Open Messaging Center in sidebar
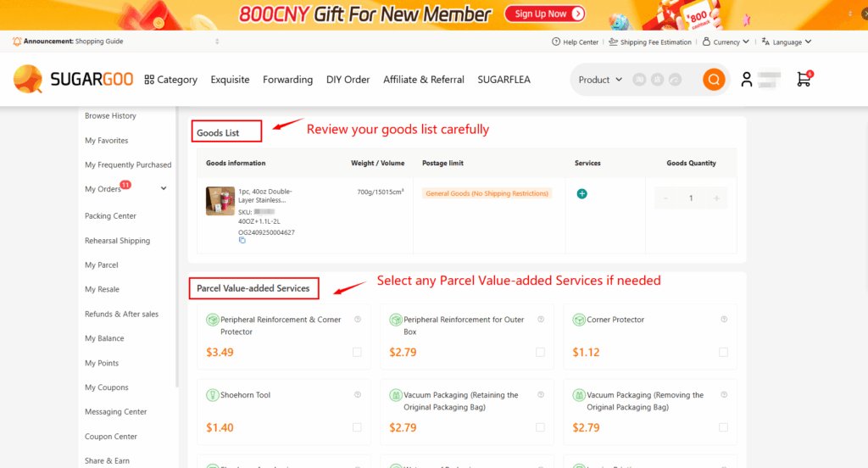Viewport: 868px width, 468px height. click(x=115, y=412)
